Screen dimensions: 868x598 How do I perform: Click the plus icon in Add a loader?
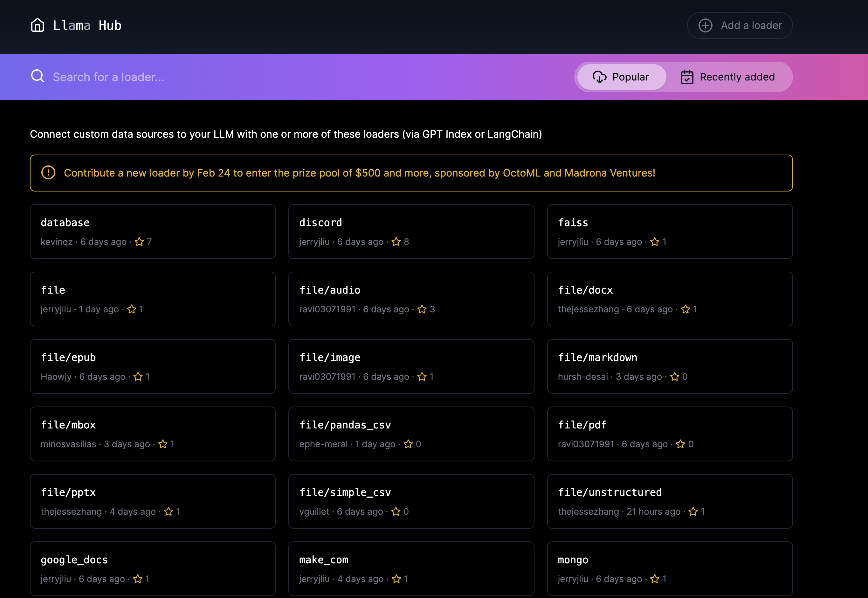705,25
